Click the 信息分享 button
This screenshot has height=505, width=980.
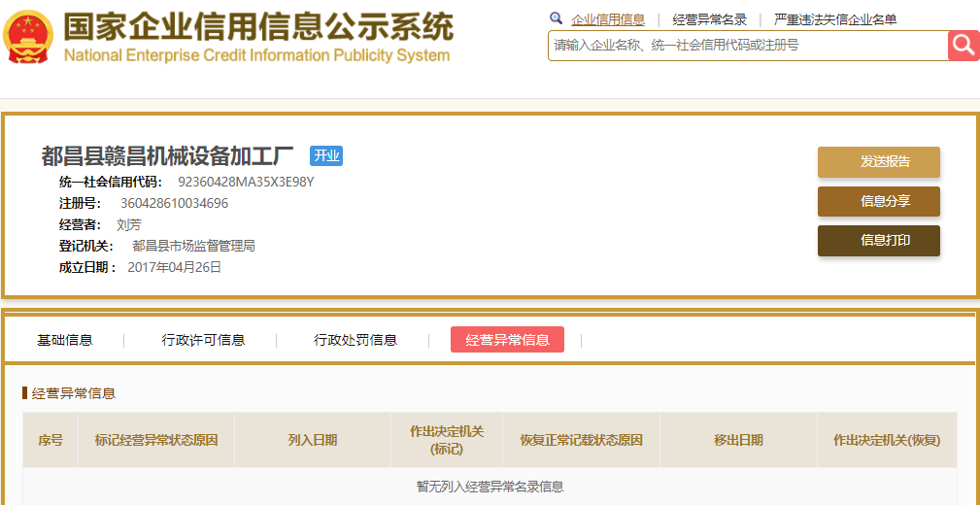879,201
